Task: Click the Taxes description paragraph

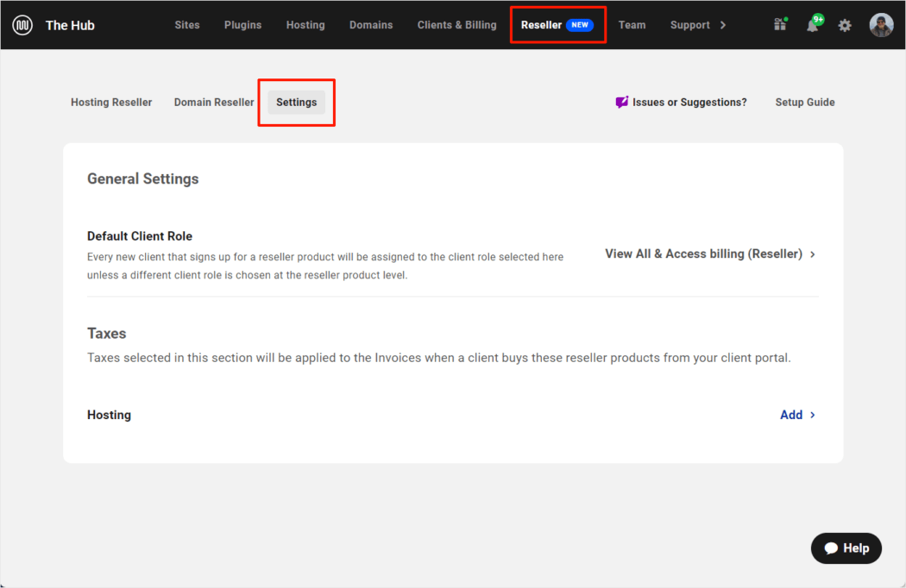Action: (439, 358)
